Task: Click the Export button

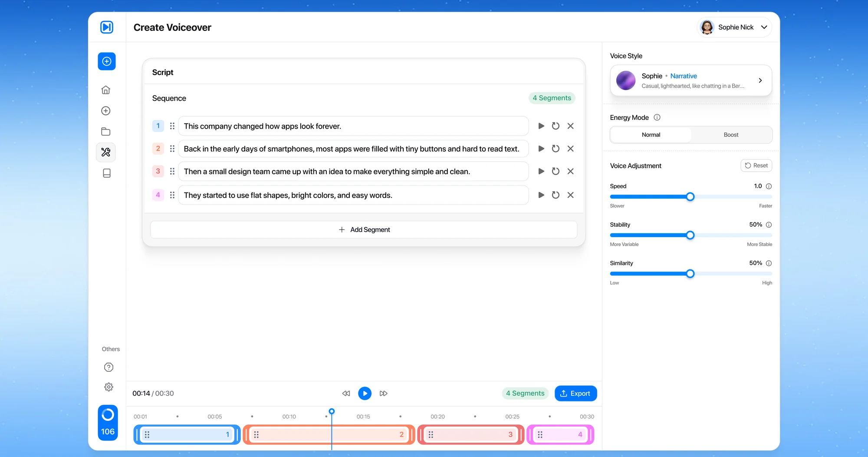Action: point(575,394)
